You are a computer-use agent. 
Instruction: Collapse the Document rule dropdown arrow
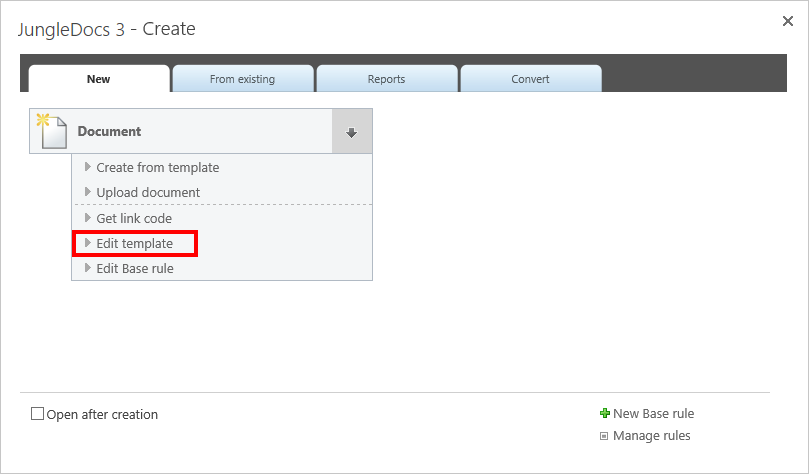coord(352,132)
